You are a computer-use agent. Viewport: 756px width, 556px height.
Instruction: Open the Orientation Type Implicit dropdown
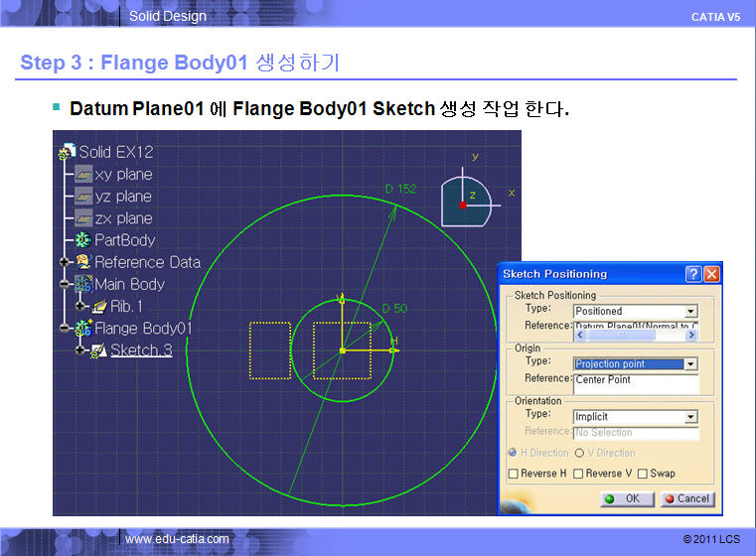[690, 417]
